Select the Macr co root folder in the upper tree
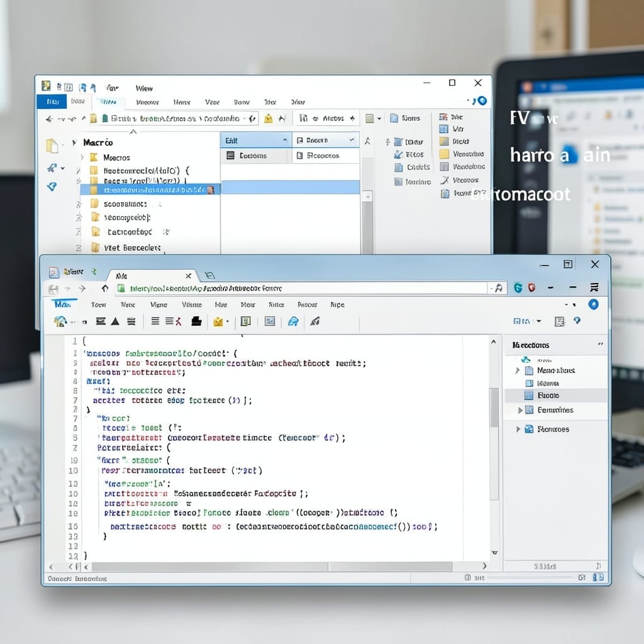644x644 pixels. tap(97, 143)
